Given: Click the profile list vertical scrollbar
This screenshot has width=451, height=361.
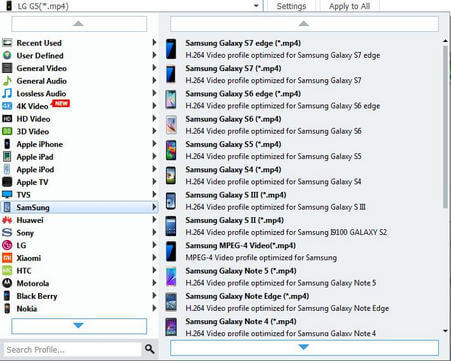Looking at the screenshot, I should pos(445,127).
